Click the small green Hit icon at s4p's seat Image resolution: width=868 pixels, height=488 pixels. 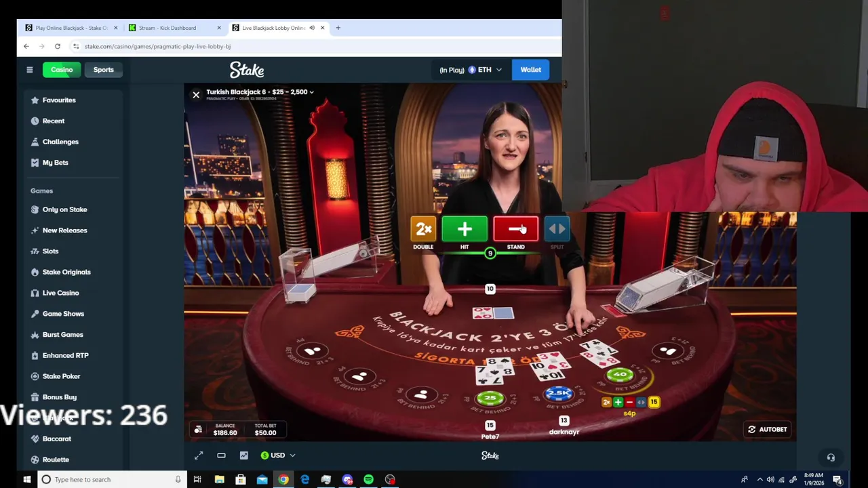click(618, 403)
